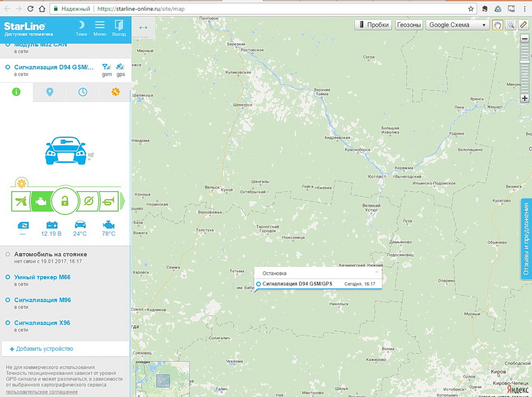Open Отзывы и предложения side tab

pos(526,239)
